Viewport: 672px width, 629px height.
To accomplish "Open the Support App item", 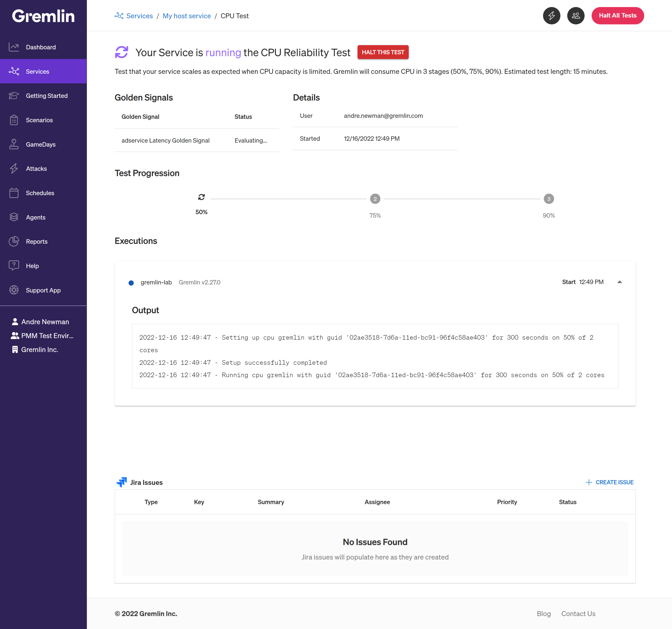I will pyautogui.click(x=43, y=290).
